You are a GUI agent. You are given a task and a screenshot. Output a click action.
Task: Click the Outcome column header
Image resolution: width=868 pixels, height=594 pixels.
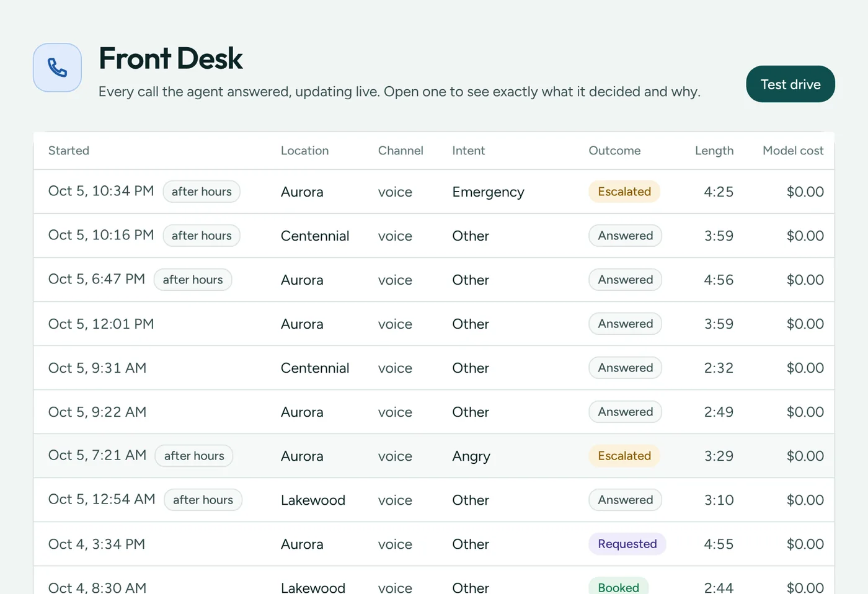tap(614, 151)
